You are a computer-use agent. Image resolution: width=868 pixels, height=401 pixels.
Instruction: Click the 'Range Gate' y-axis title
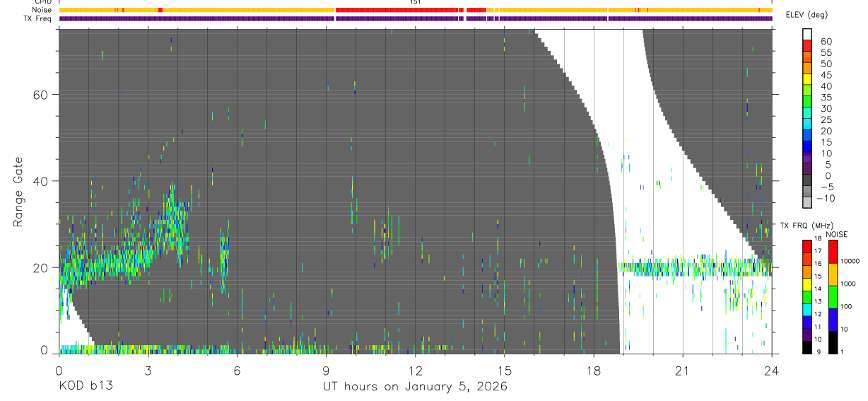18,191
